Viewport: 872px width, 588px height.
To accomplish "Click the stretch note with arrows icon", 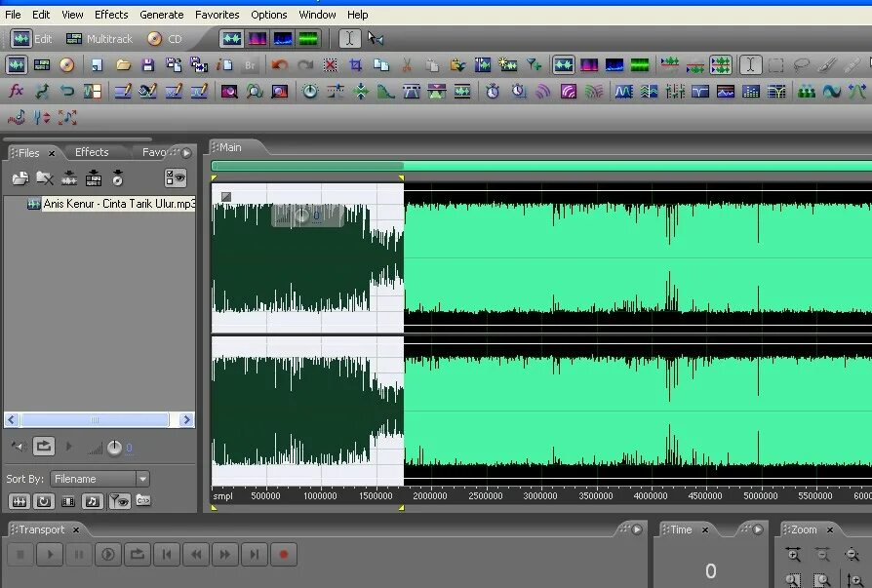I will 67,117.
